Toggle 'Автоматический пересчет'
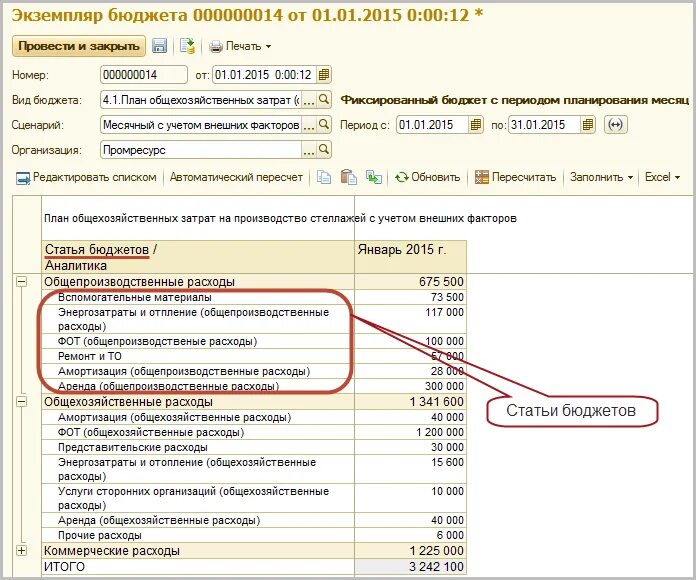The height and width of the screenshot is (580, 696). 236,178
